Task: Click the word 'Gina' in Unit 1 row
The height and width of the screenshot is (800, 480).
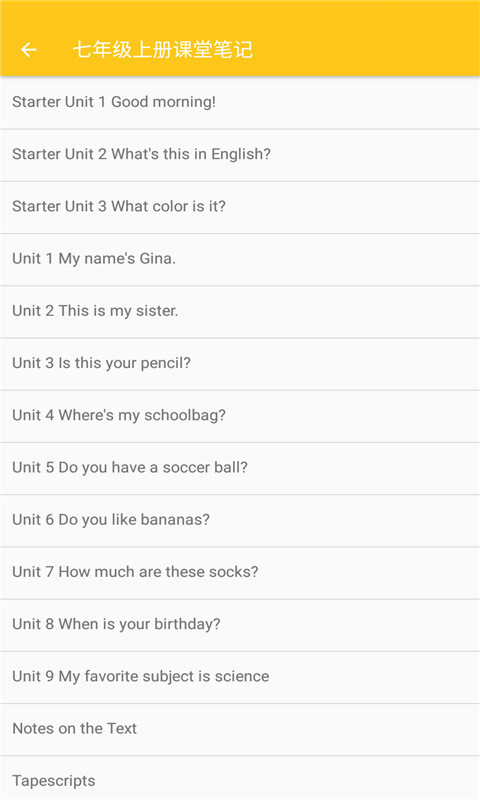Action: 158,258
